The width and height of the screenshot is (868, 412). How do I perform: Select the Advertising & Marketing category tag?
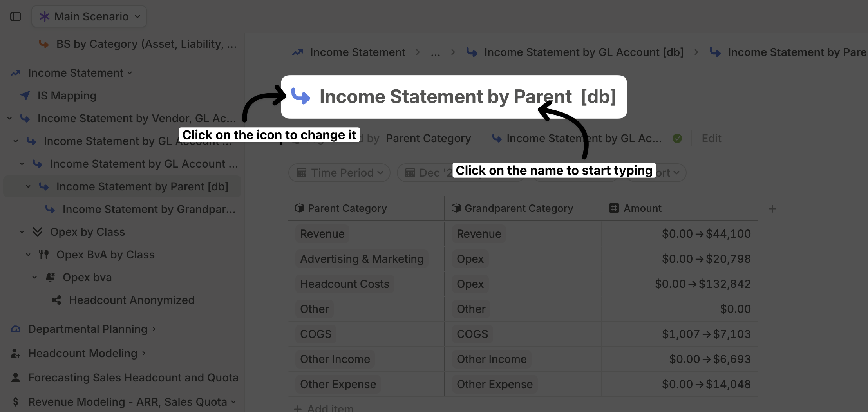(362, 259)
